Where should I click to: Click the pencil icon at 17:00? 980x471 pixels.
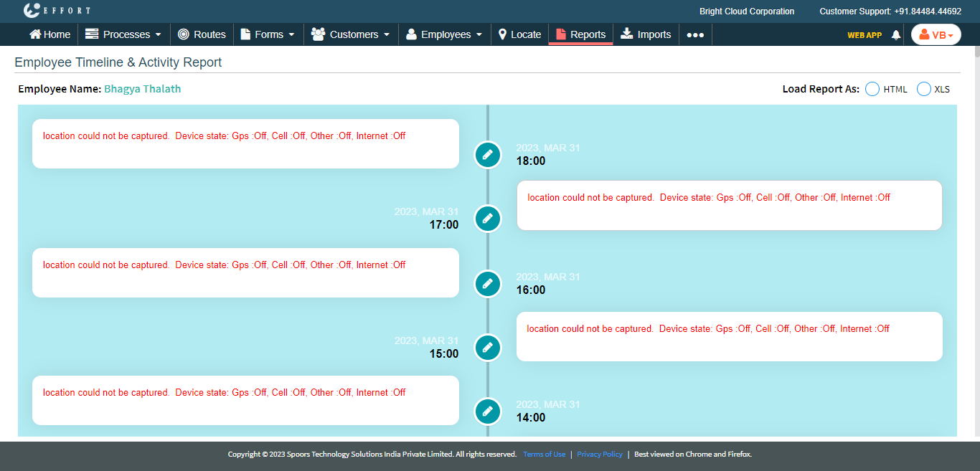tap(488, 218)
